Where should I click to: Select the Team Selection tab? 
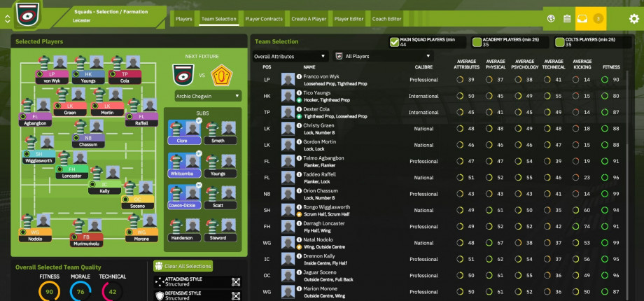218,19
